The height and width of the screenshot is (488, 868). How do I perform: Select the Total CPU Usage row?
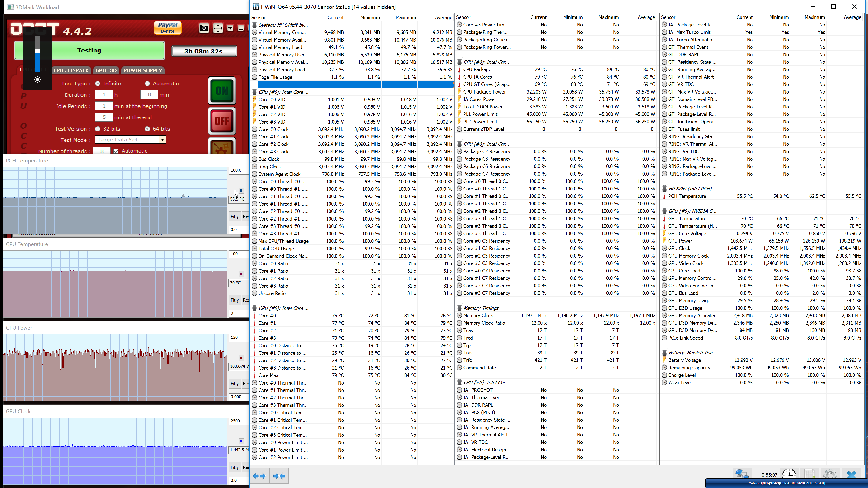click(352, 249)
